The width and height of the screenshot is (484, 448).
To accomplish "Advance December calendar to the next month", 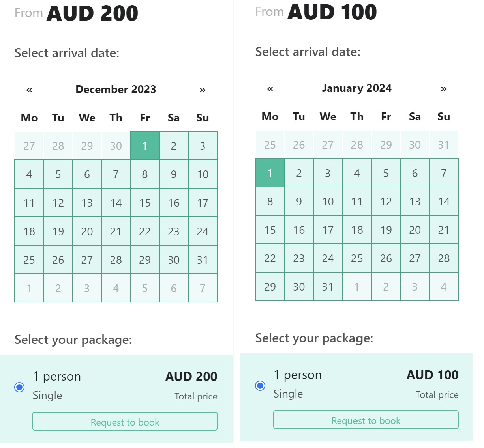I will tap(203, 90).
